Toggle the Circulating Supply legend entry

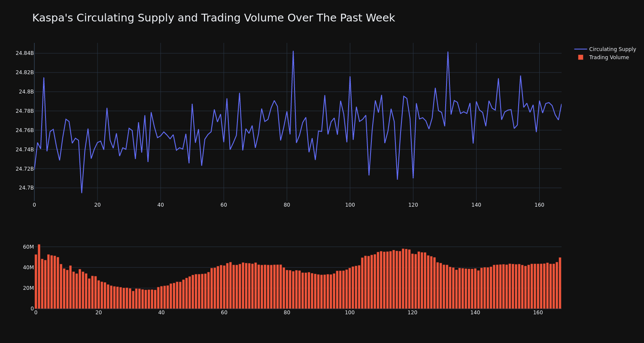(605, 49)
